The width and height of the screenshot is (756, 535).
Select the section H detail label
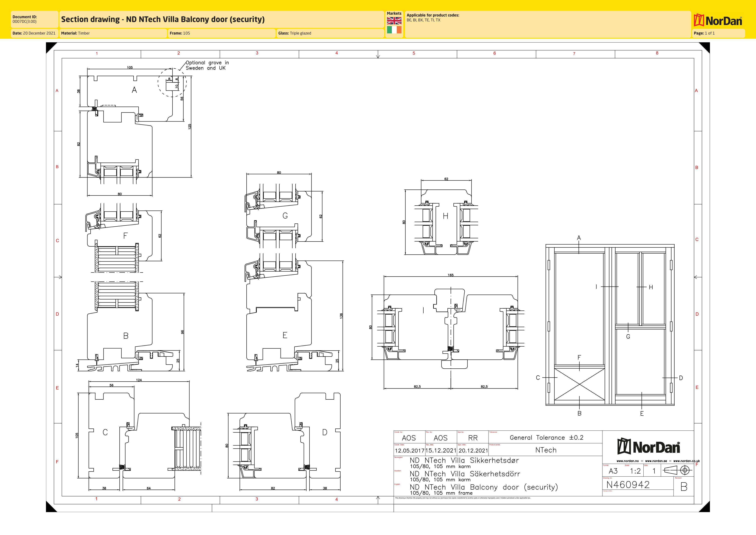pos(446,216)
